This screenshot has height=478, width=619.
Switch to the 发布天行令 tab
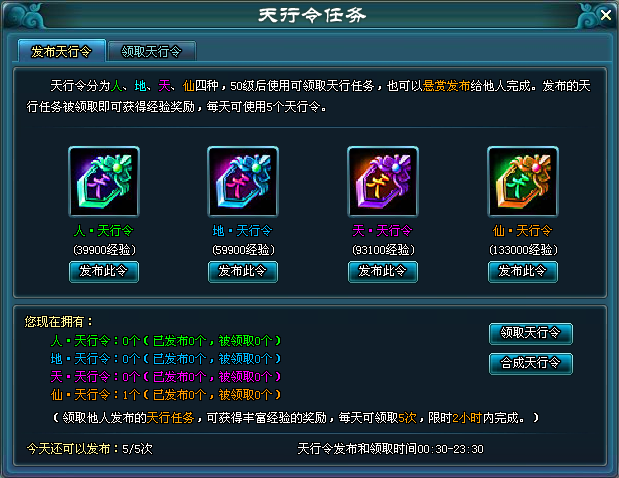(x=62, y=51)
